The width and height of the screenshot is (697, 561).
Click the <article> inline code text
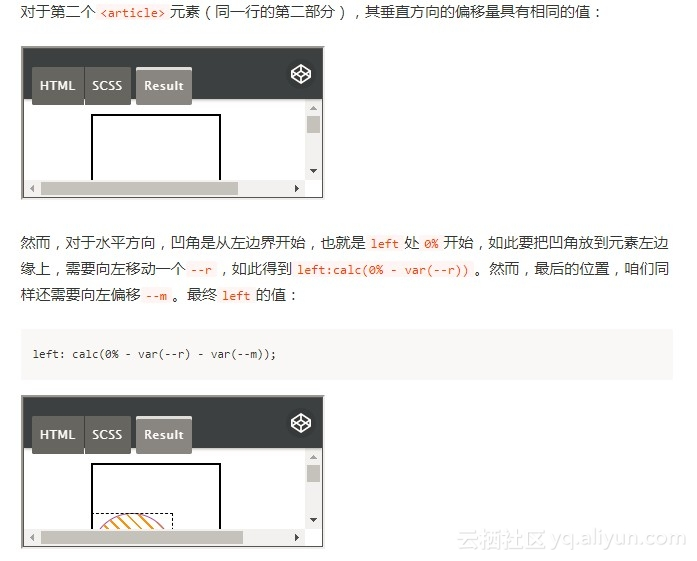(132, 12)
